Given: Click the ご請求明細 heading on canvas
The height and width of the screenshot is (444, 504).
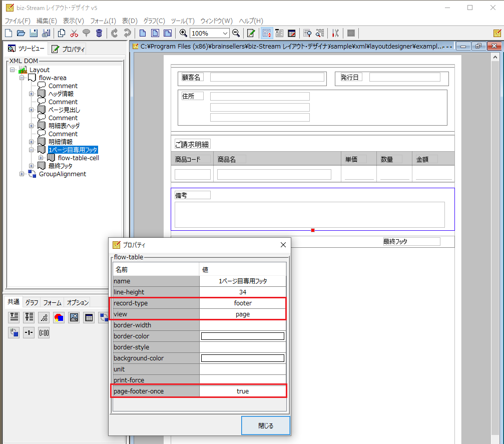Looking at the screenshot, I should [x=192, y=144].
